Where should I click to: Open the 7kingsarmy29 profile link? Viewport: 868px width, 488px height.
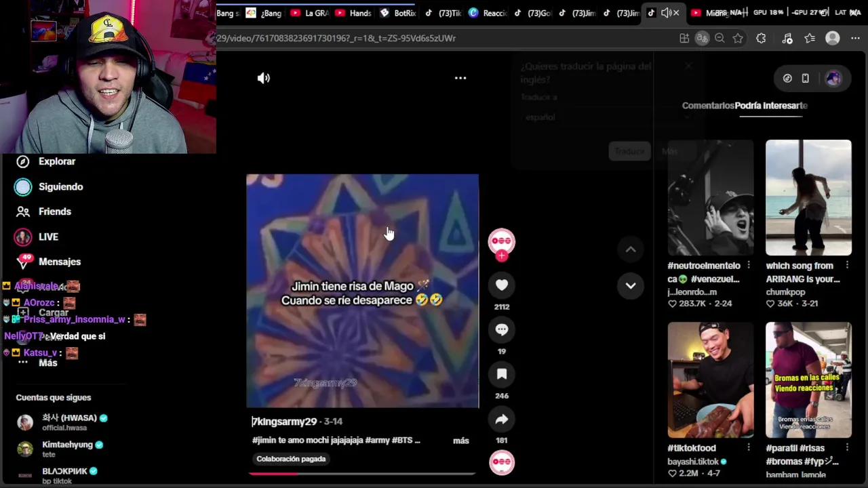click(284, 422)
